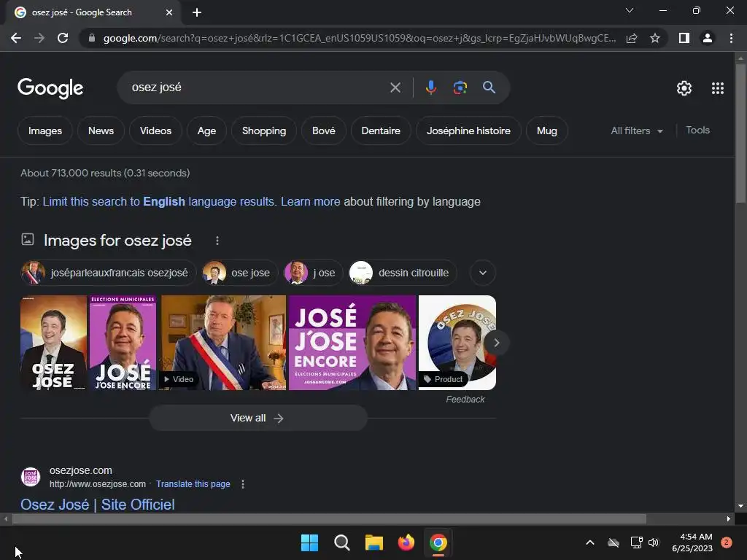Open the clock showing 4:54 AM
The height and width of the screenshot is (560, 747).
(x=692, y=542)
